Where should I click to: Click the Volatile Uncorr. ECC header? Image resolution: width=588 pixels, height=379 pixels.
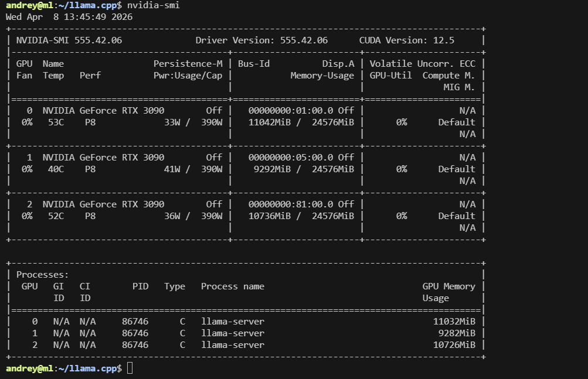(422, 64)
